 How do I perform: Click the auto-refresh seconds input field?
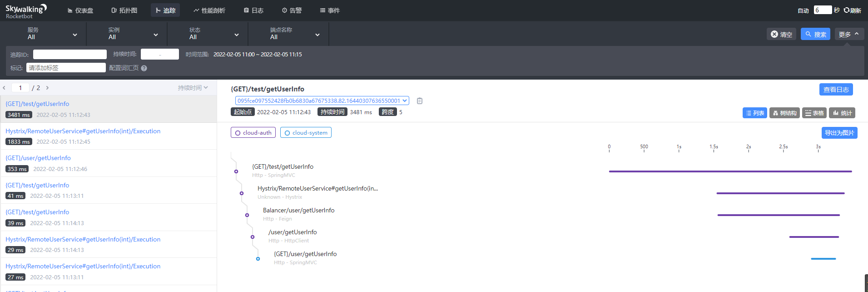tap(823, 10)
